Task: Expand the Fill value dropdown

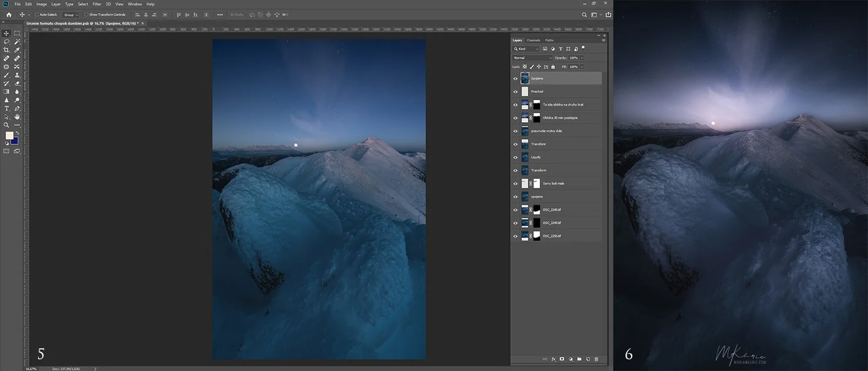Action: tap(581, 66)
